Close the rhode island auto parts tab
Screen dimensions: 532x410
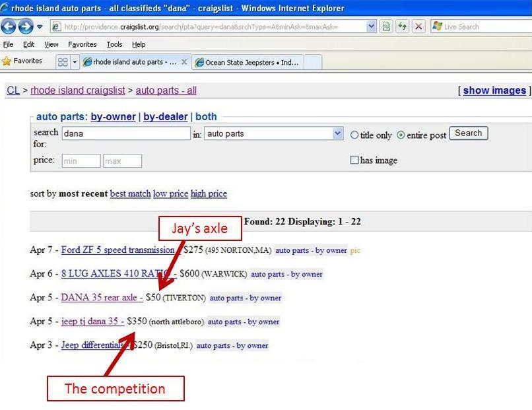coord(184,62)
